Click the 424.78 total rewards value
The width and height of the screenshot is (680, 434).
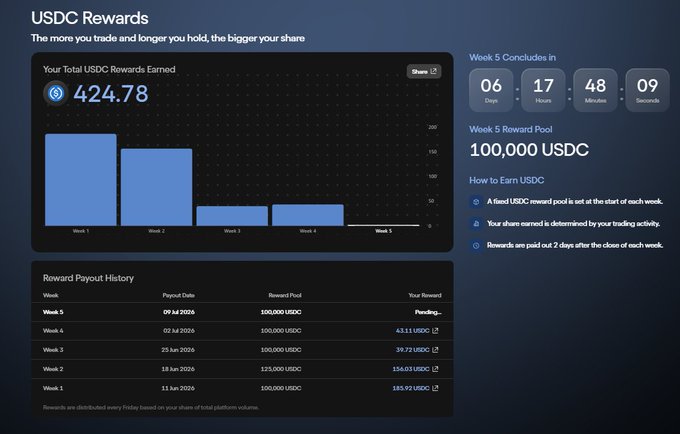[x=111, y=94]
